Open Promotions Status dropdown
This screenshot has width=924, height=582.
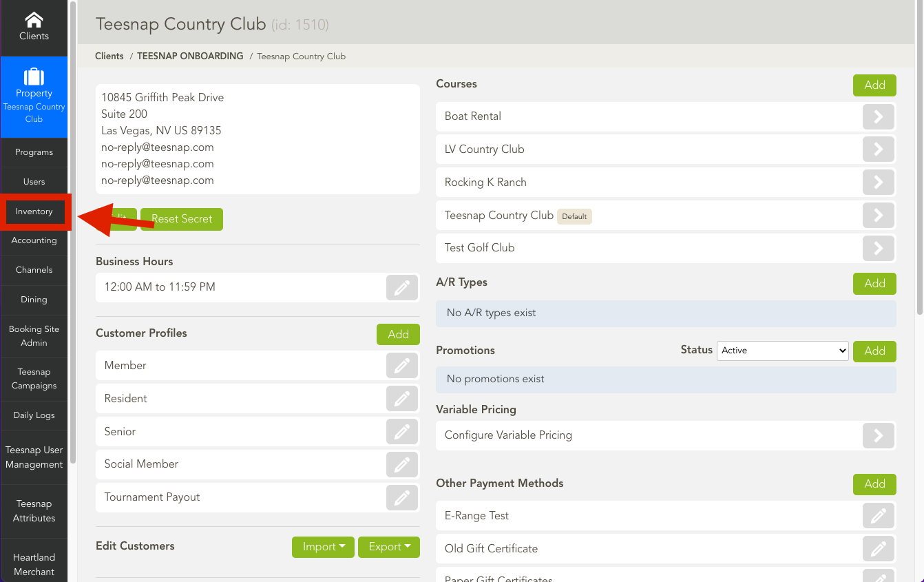click(x=783, y=351)
